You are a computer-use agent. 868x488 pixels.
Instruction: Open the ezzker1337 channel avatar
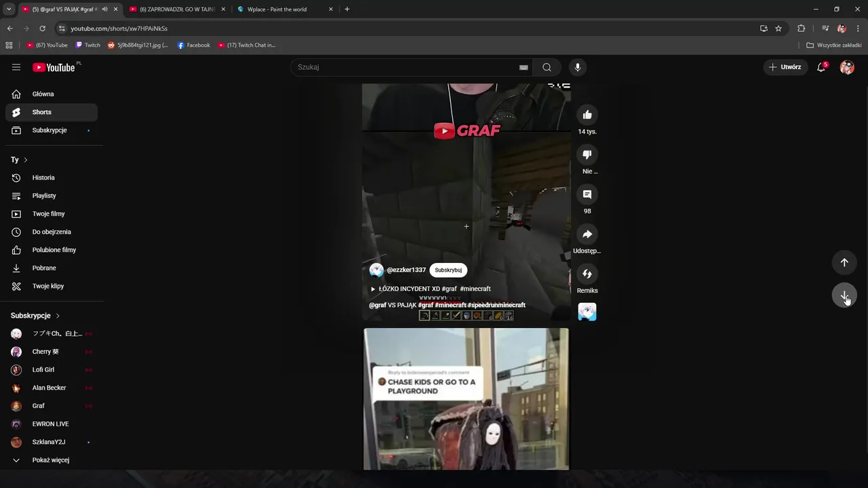[376, 270]
